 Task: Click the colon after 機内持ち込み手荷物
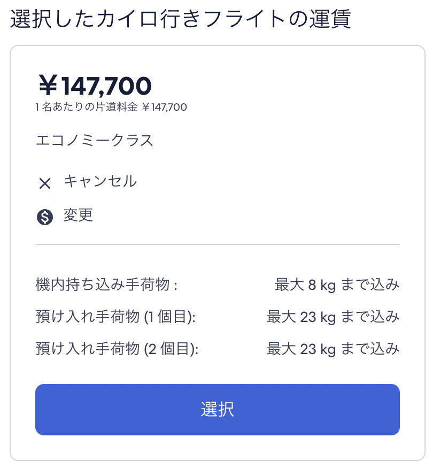tap(175, 287)
